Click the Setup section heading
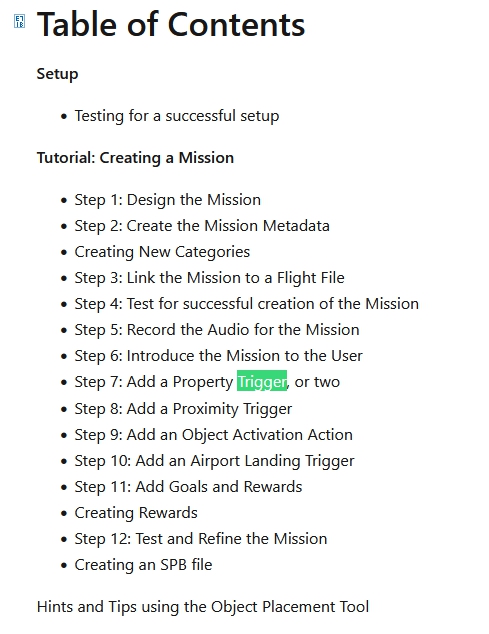Image resolution: width=489 pixels, height=634 pixels. pyautogui.click(x=57, y=74)
